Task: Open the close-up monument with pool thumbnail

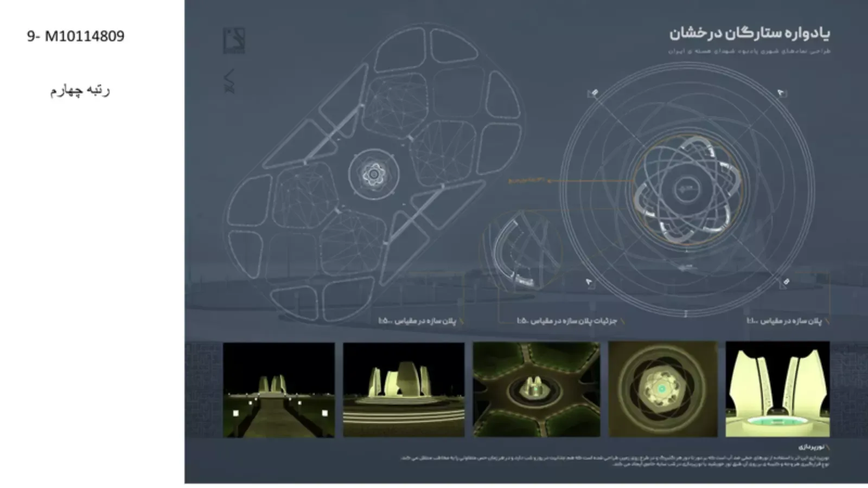Action: pos(777,389)
